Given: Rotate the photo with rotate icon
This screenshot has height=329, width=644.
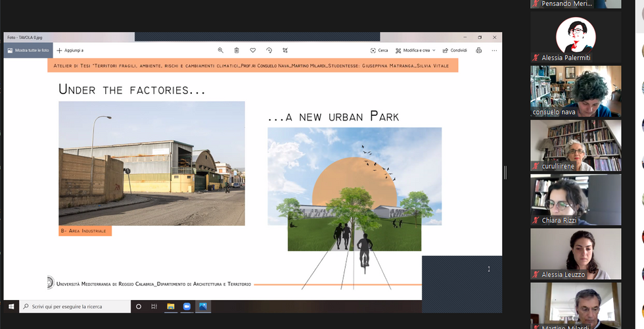Looking at the screenshot, I should [269, 50].
